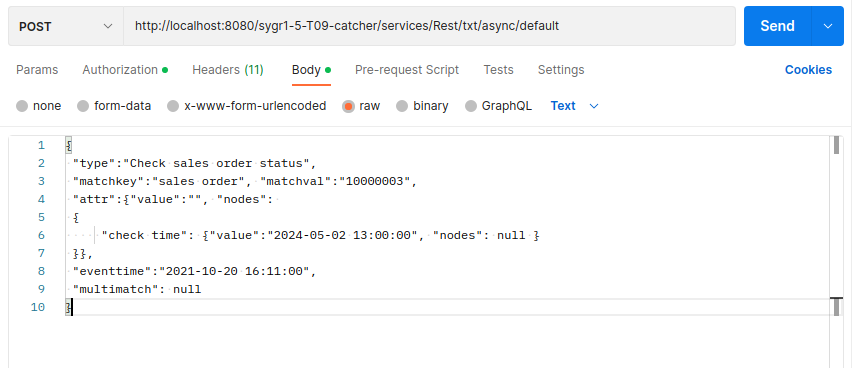Open the Authorization tab

[x=125, y=70]
